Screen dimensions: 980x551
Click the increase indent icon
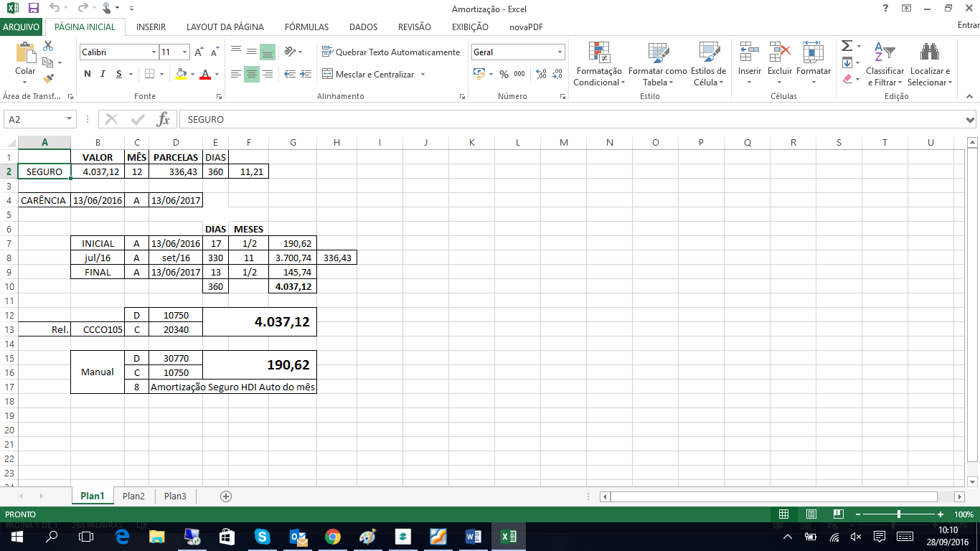pos(306,74)
